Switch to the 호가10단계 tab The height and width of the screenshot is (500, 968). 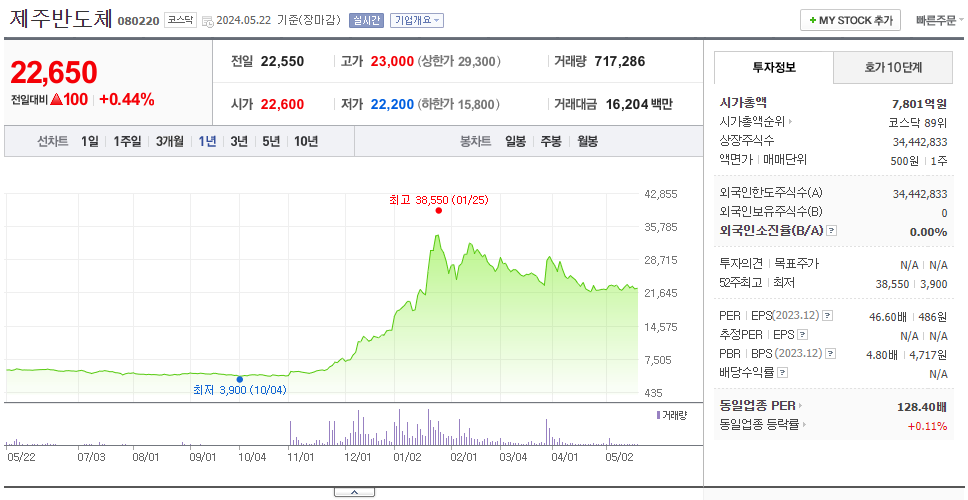click(x=893, y=68)
